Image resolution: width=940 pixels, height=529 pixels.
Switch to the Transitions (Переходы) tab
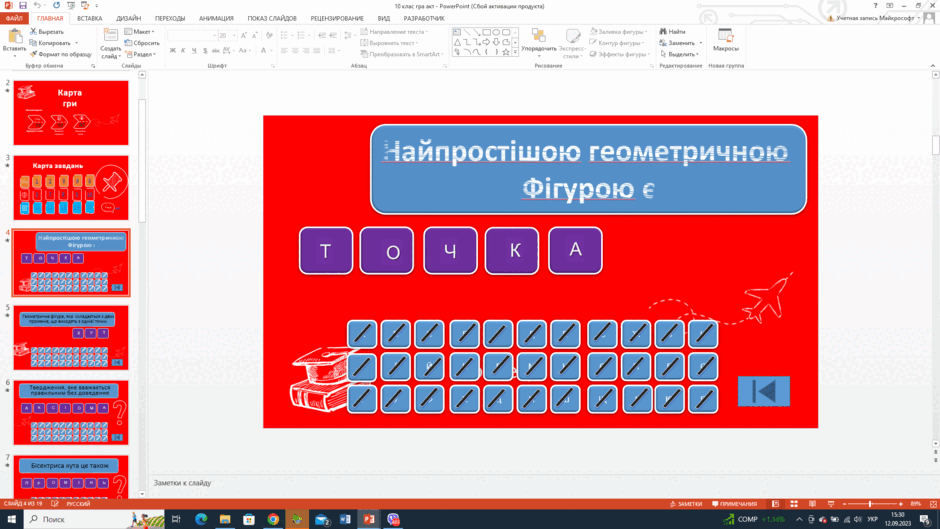tap(170, 18)
